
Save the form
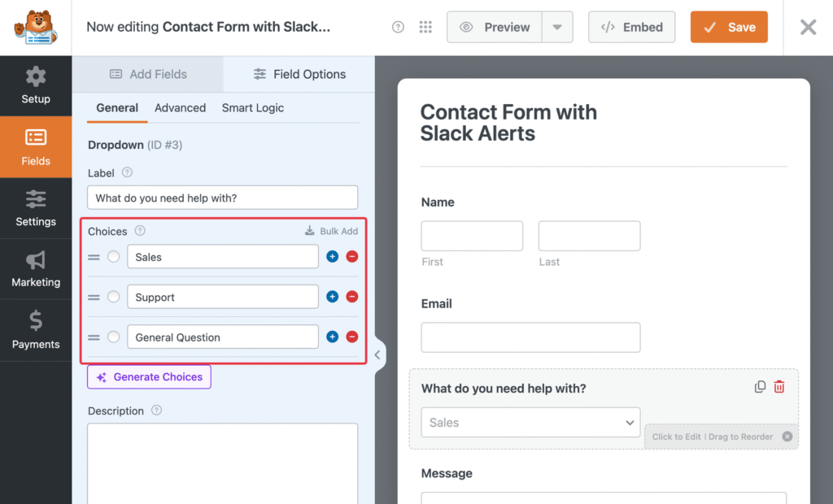729,27
